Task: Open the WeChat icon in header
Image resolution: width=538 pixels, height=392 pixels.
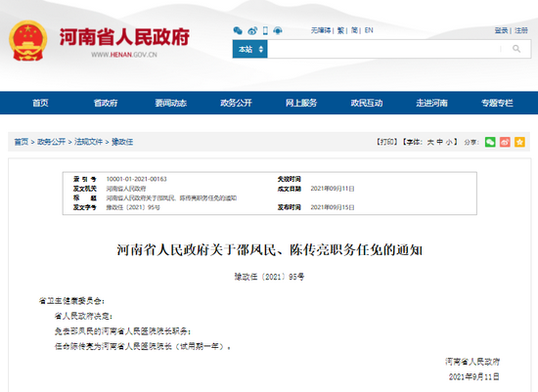Action: [238, 31]
